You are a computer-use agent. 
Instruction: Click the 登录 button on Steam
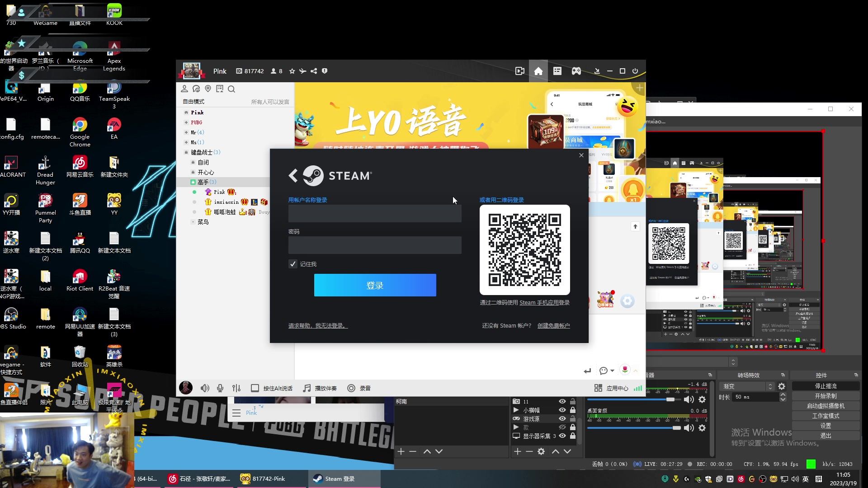pyautogui.click(x=375, y=285)
